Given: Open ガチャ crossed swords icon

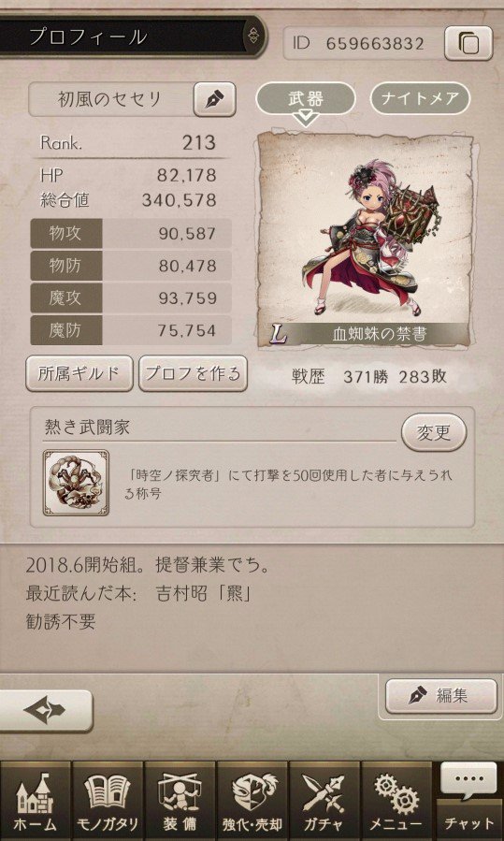Looking at the screenshot, I should 324,802.
